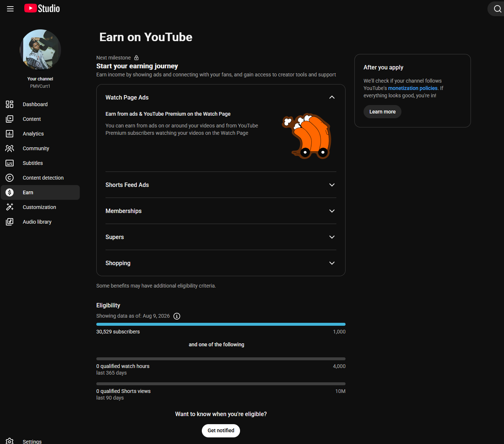Click the '0 qualified watch hours' text
The height and width of the screenshot is (444, 504).
(x=123, y=366)
